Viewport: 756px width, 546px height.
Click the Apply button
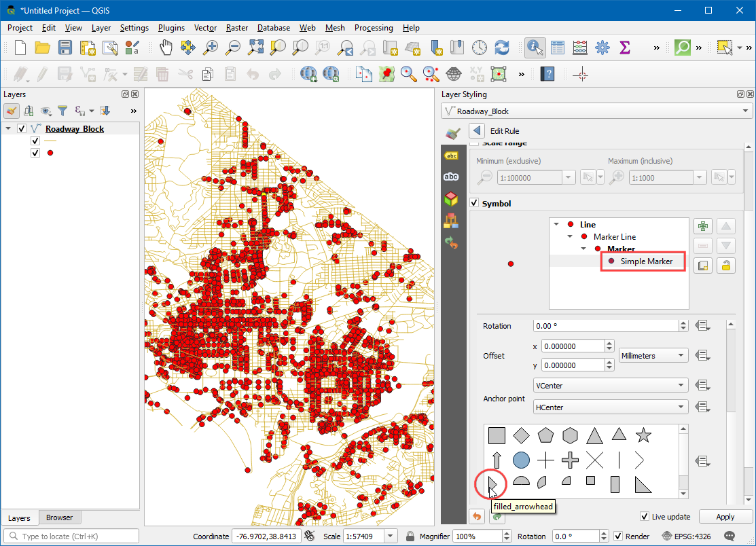point(725,517)
